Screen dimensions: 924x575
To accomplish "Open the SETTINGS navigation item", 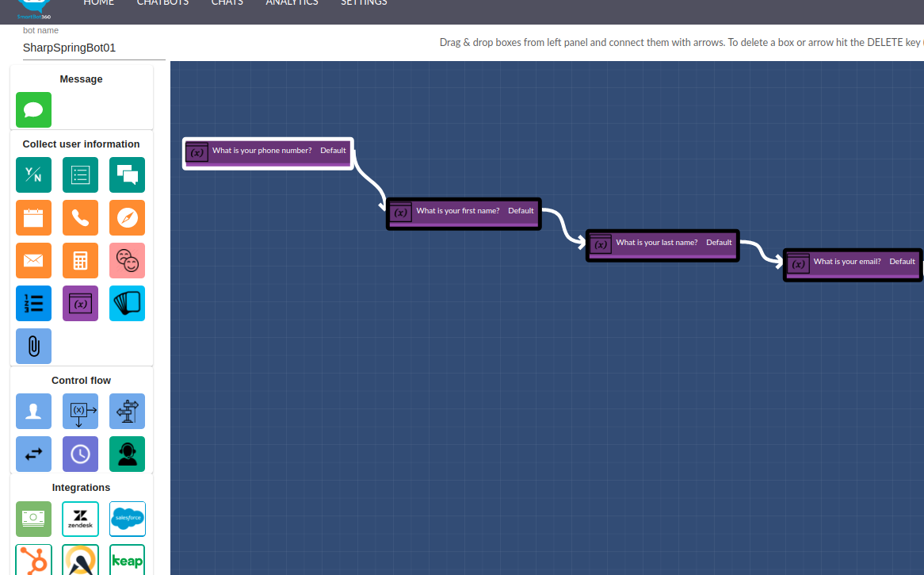I will click(x=365, y=3).
